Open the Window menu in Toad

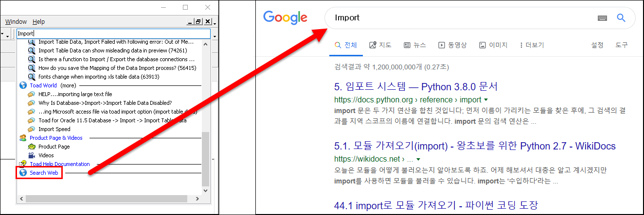pos(16,22)
